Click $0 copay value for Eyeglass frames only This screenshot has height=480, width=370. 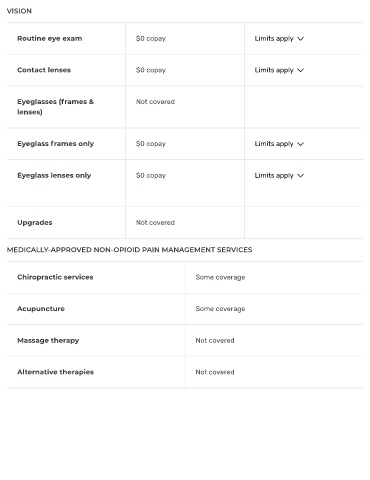click(x=151, y=144)
